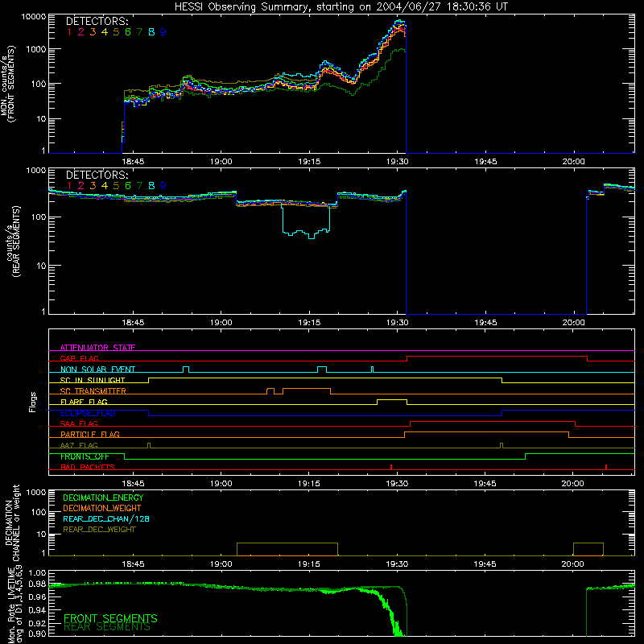
Task: Click the FRONT SEGMENTS counts vertical axis title
Action: (7, 85)
